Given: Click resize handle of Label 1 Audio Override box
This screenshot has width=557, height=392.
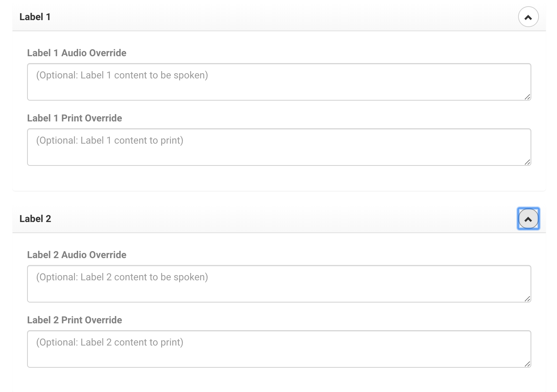Looking at the screenshot, I should pyautogui.click(x=527, y=97).
